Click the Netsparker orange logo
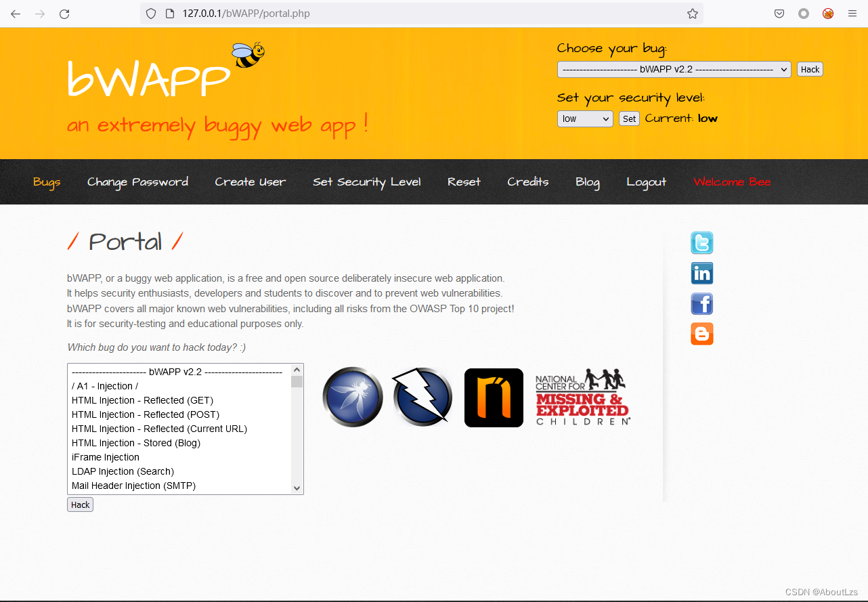 click(x=494, y=397)
